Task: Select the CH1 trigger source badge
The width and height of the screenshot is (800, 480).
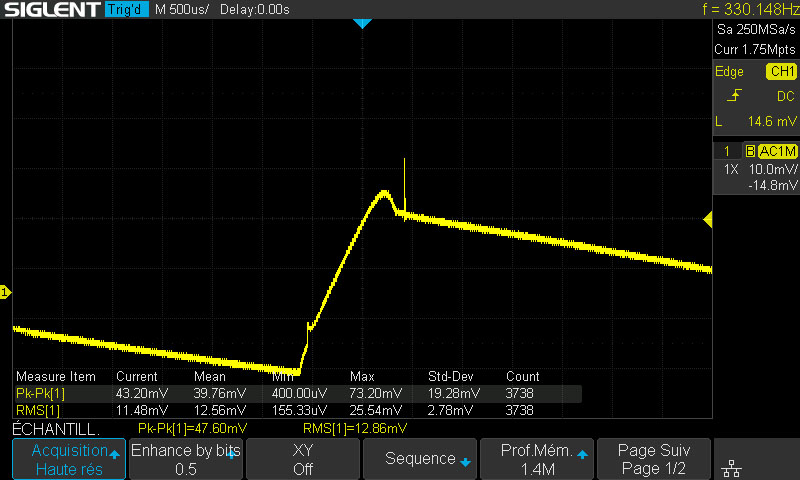Action: point(781,71)
